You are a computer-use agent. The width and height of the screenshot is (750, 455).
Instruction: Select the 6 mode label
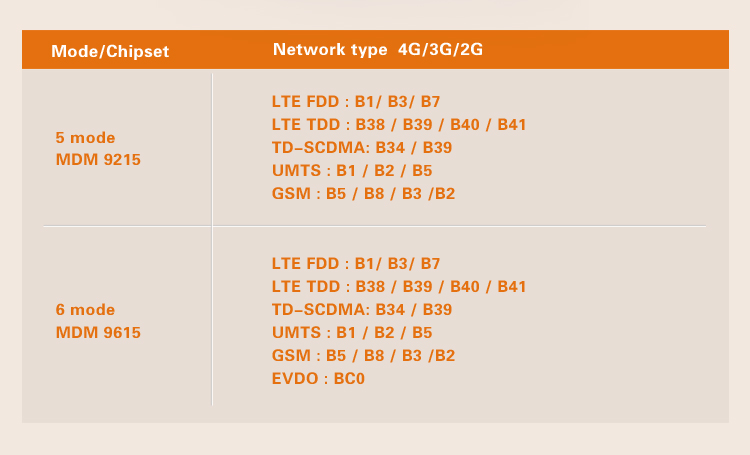(85, 310)
